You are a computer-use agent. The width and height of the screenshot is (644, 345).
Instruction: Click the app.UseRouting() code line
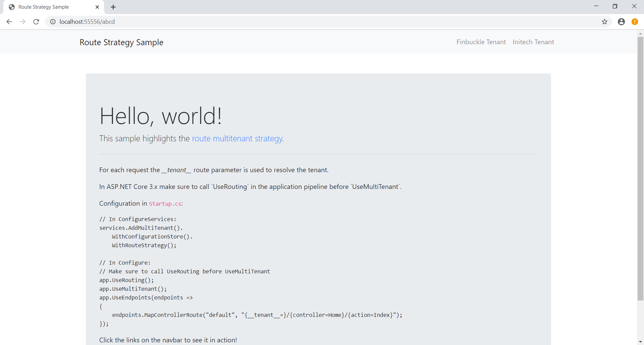pos(126,280)
